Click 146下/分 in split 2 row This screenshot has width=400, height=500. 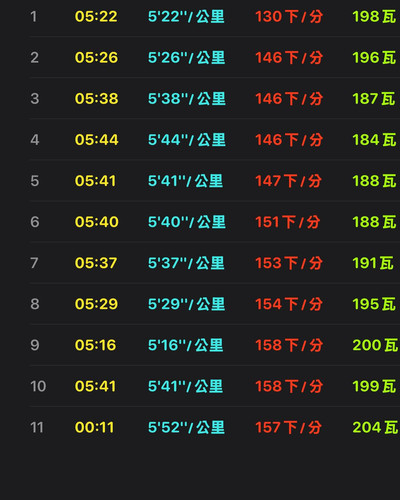289,58
